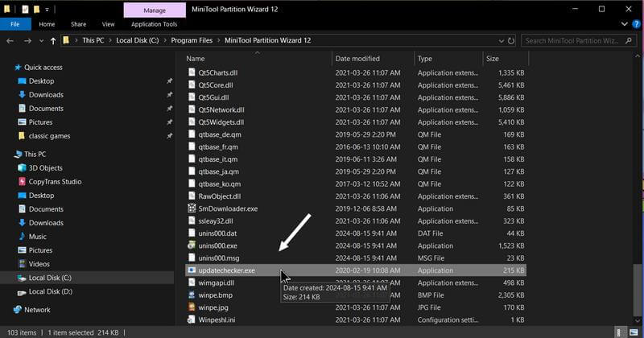The width and height of the screenshot is (644, 338).
Task: Open Music folder in sidebar
Action: 37,237
